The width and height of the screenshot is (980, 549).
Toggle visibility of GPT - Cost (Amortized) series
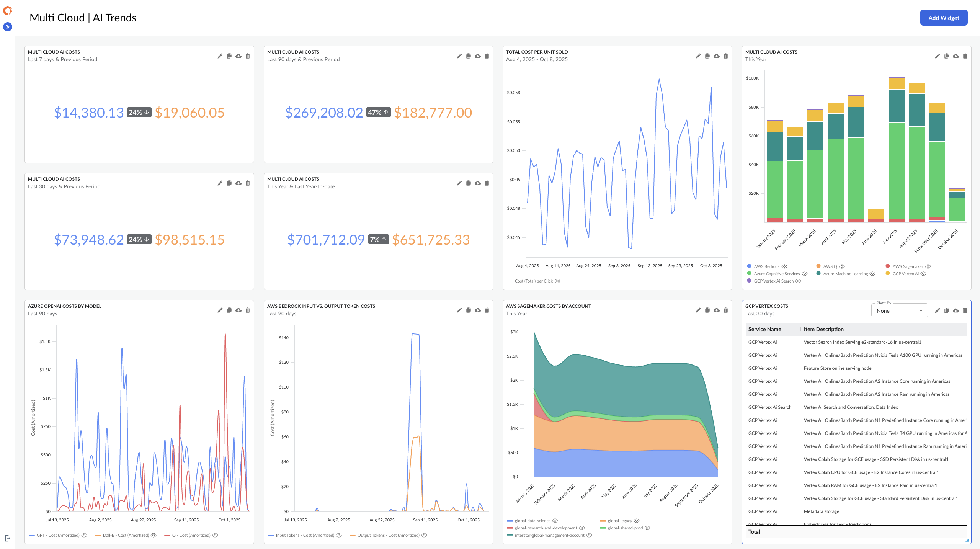pyautogui.click(x=84, y=535)
